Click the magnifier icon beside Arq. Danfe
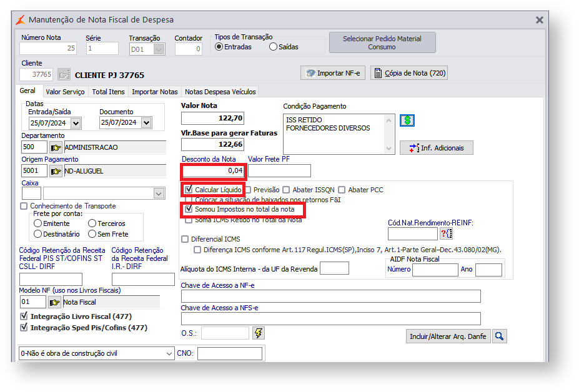579x392 pixels. tap(499, 336)
